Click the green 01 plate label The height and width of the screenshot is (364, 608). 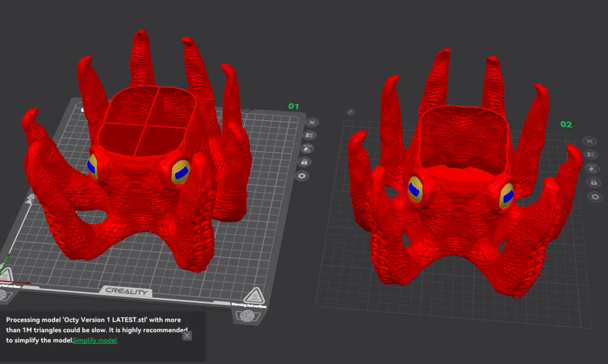[294, 106]
